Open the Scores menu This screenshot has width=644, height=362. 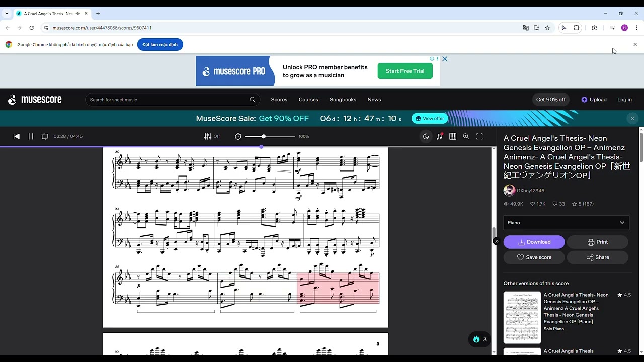pyautogui.click(x=279, y=100)
